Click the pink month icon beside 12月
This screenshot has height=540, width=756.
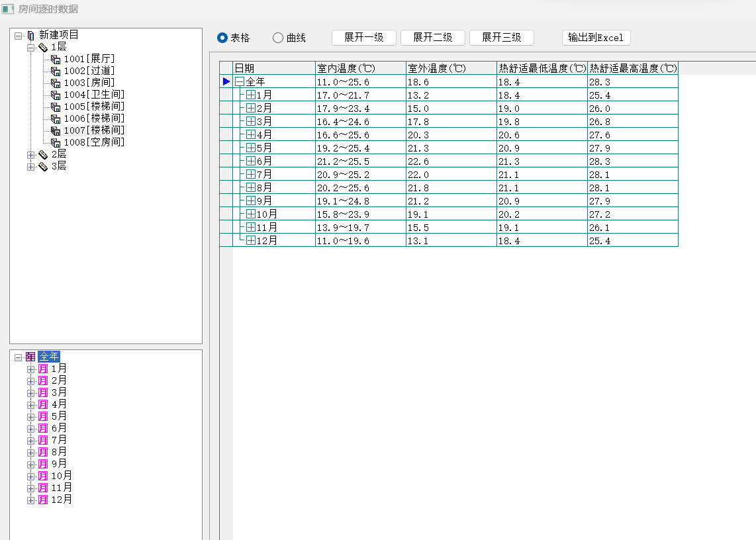(x=43, y=500)
